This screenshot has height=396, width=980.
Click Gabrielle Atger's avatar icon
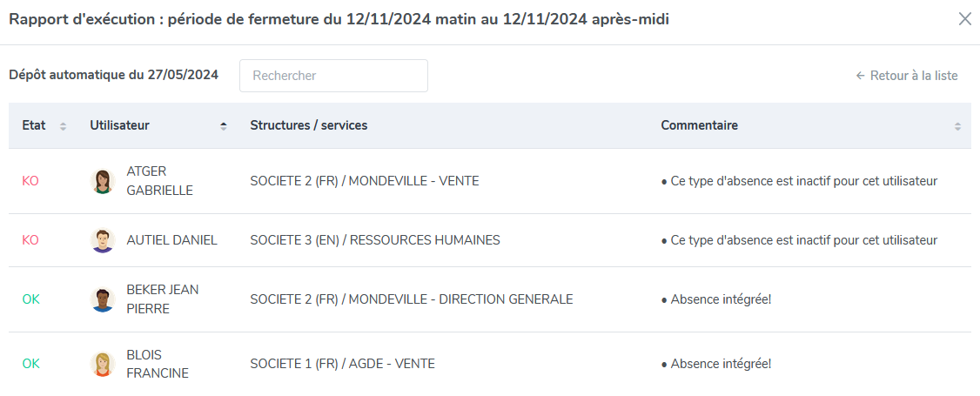[x=103, y=181]
